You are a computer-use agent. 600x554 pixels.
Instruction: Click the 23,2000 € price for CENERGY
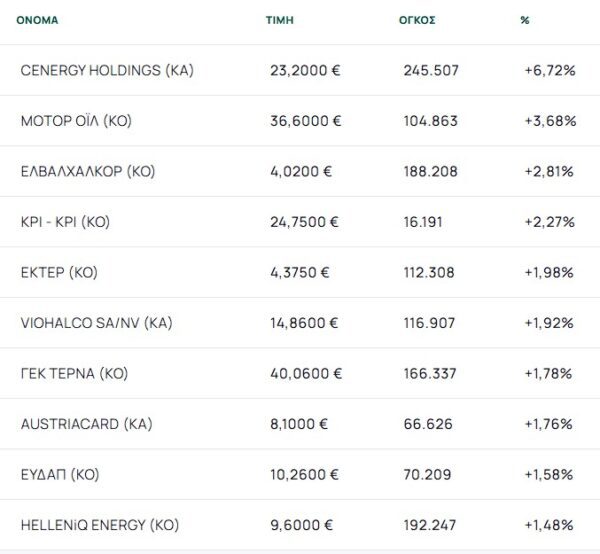[x=305, y=71]
